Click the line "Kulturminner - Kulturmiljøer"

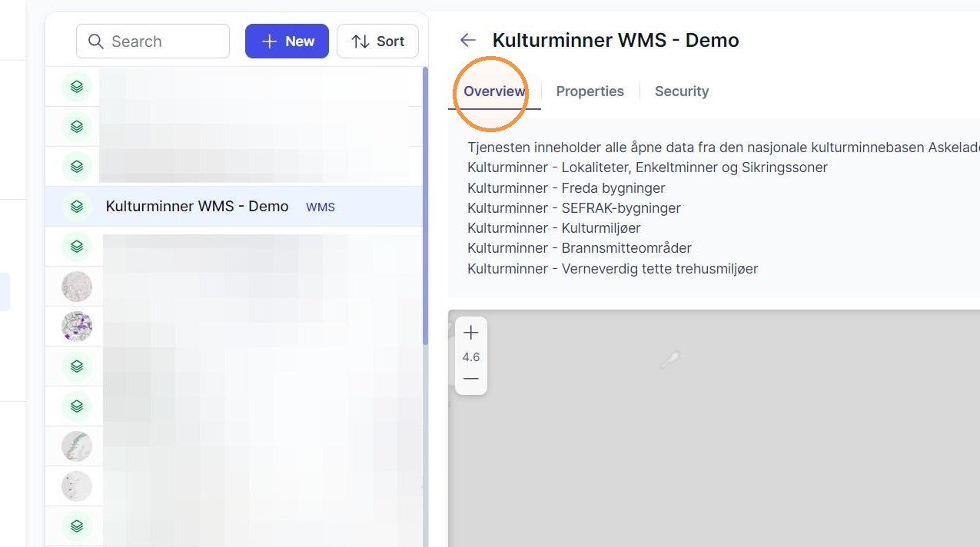pos(554,228)
